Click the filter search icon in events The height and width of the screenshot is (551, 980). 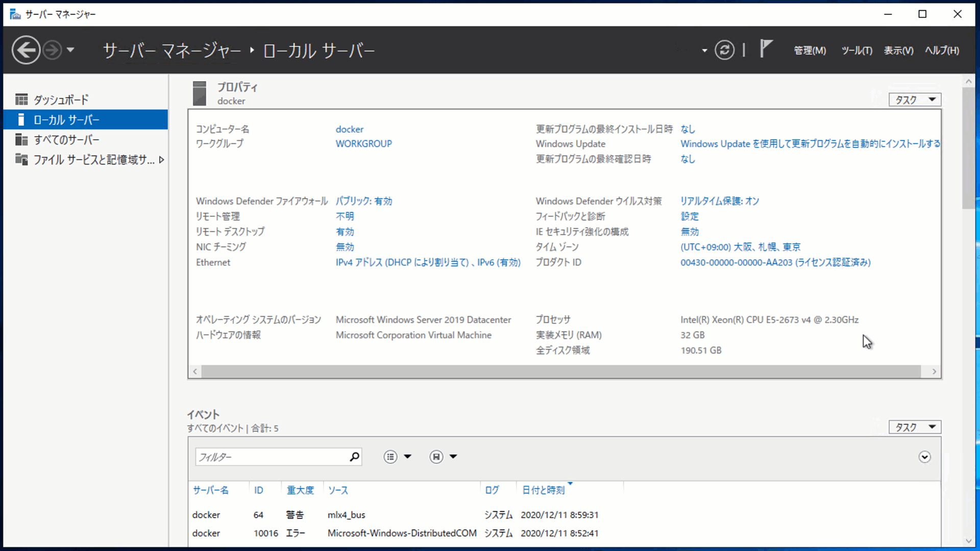355,457
